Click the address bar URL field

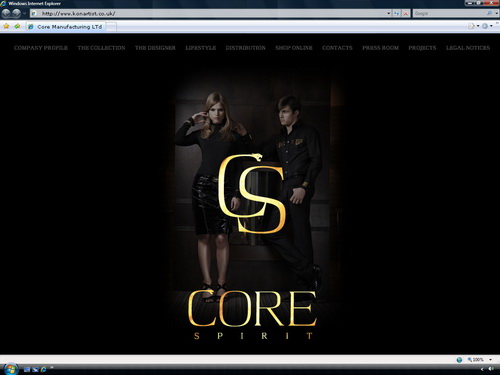[210, 13]
